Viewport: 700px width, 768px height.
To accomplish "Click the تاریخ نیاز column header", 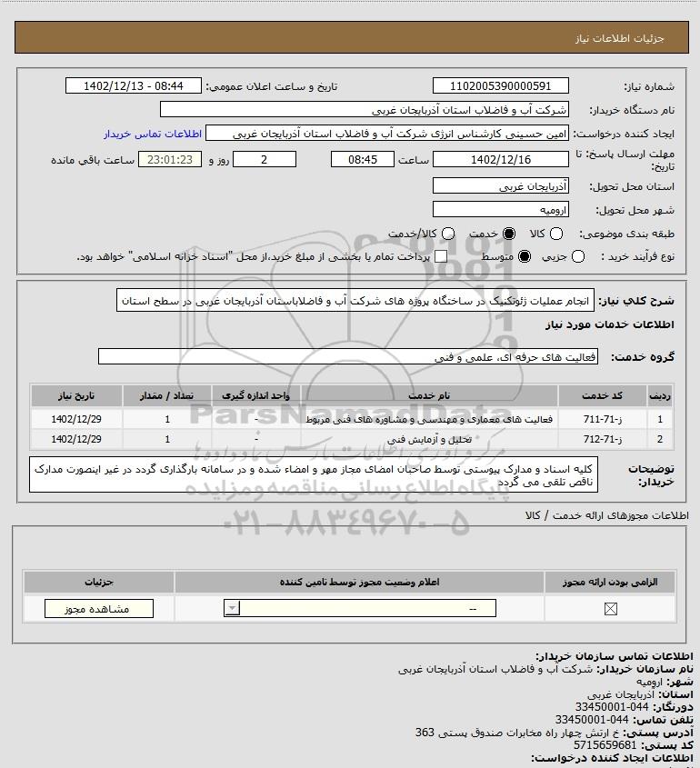I will pyautogui.click(x=76, y=395).
